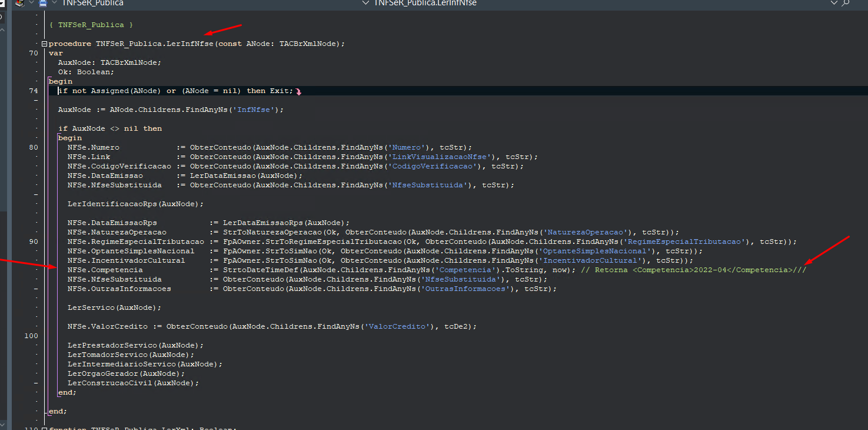Click the 'LerIdentificacaoRps(AuxNode);' call
868x430 pixels.
click(135, 204)
